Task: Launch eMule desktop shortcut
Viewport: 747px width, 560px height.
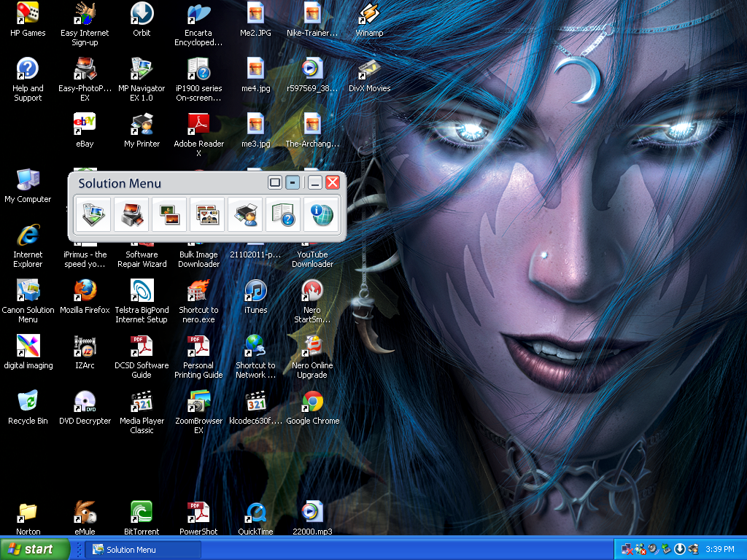Action: [85, 518]
